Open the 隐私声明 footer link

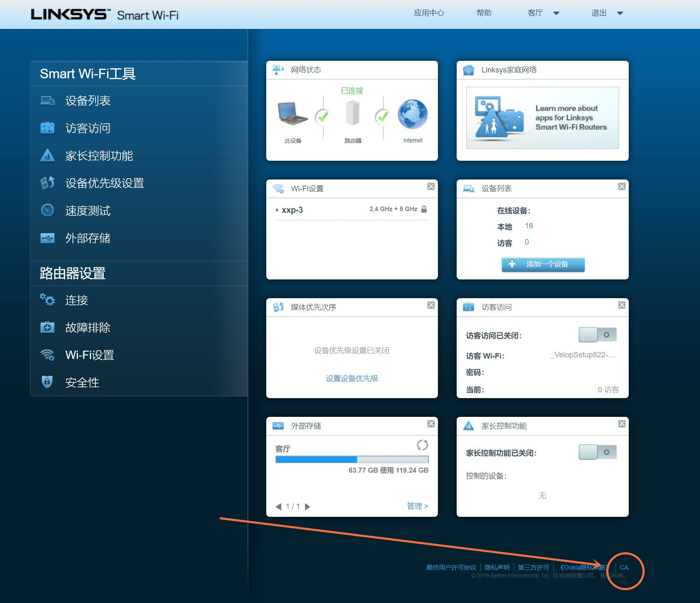(497, 567)
